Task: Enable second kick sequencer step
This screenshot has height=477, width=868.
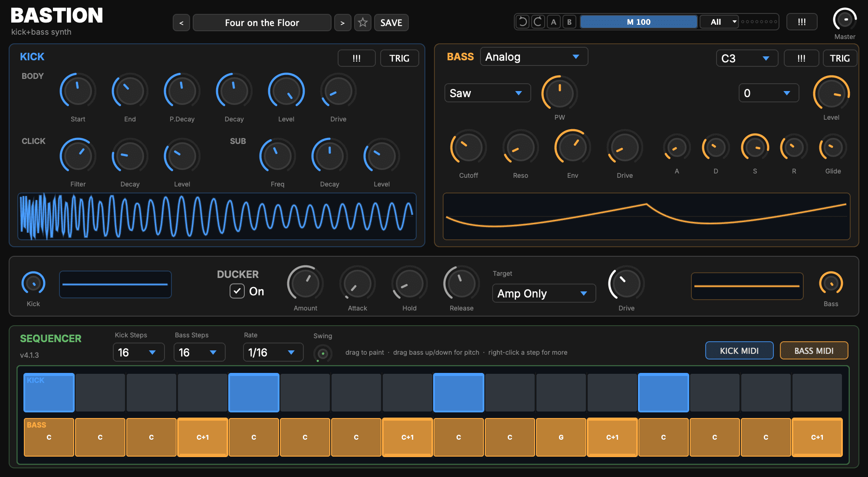Action: tap(100, 392)
